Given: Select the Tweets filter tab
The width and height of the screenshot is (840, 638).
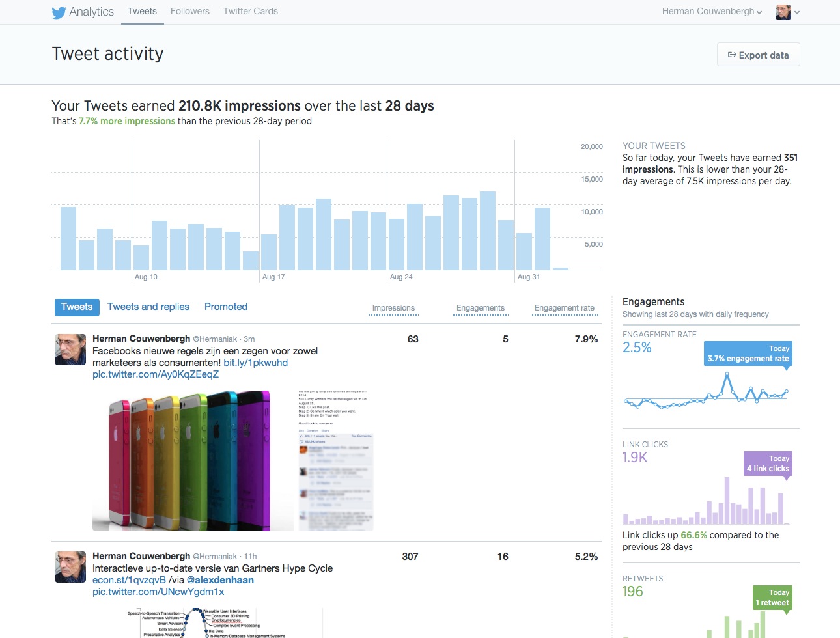Looking at the screenshot, I should pyautogui.click(x=77, y=307).
